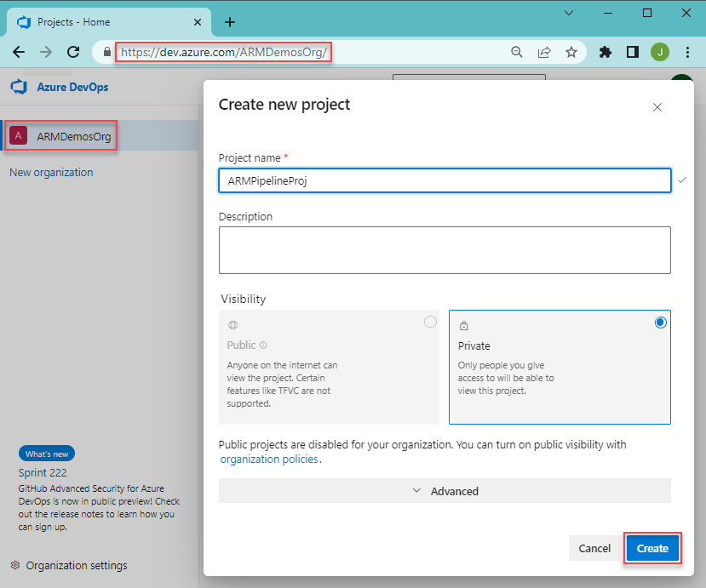Open the browser three-dot menu
The height and width of the screenshot is (588, 706).
click(688, 52)
